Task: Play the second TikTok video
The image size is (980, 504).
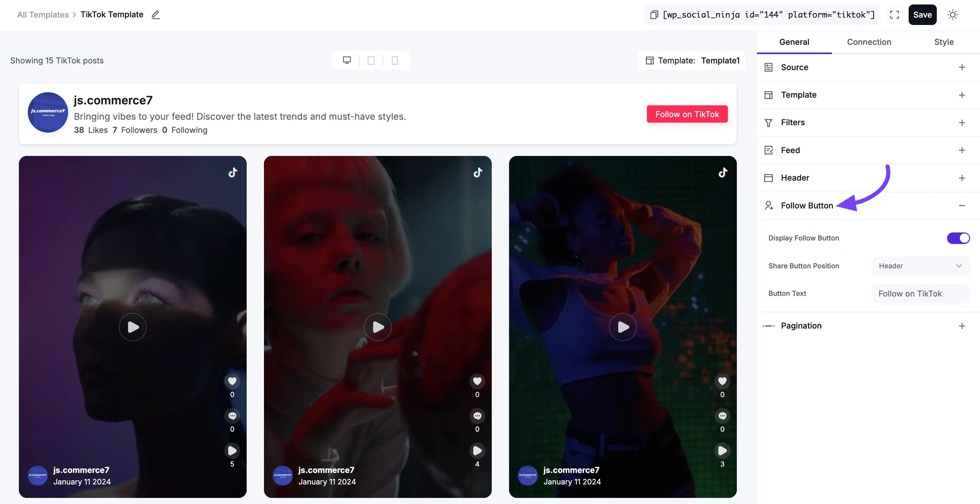Action: [378, 327]
